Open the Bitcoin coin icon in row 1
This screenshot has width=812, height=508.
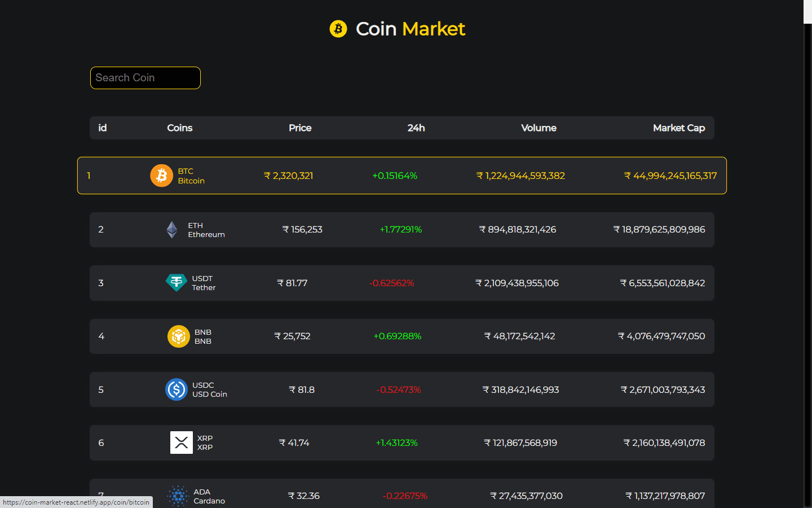(x=161, y=176)
